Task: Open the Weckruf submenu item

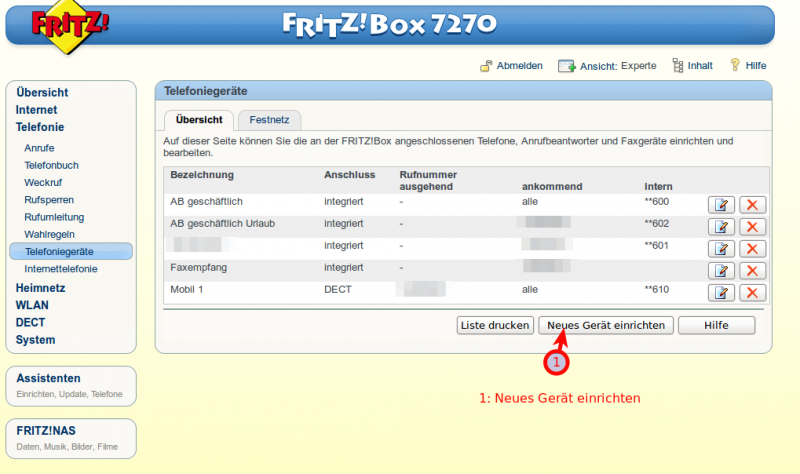Action: [x=43, y=183]
